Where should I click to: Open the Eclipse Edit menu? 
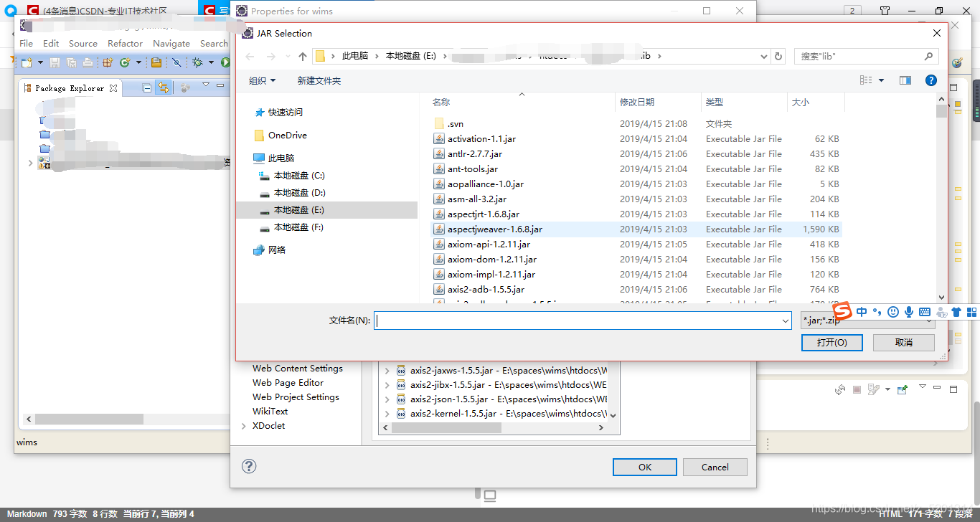point(51,43)
